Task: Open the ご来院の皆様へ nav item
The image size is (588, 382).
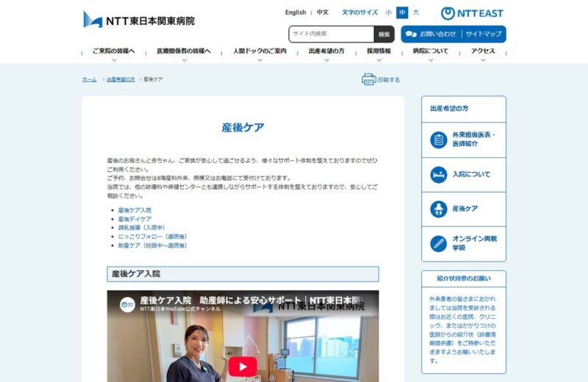Action: click(x=114, y=51)
